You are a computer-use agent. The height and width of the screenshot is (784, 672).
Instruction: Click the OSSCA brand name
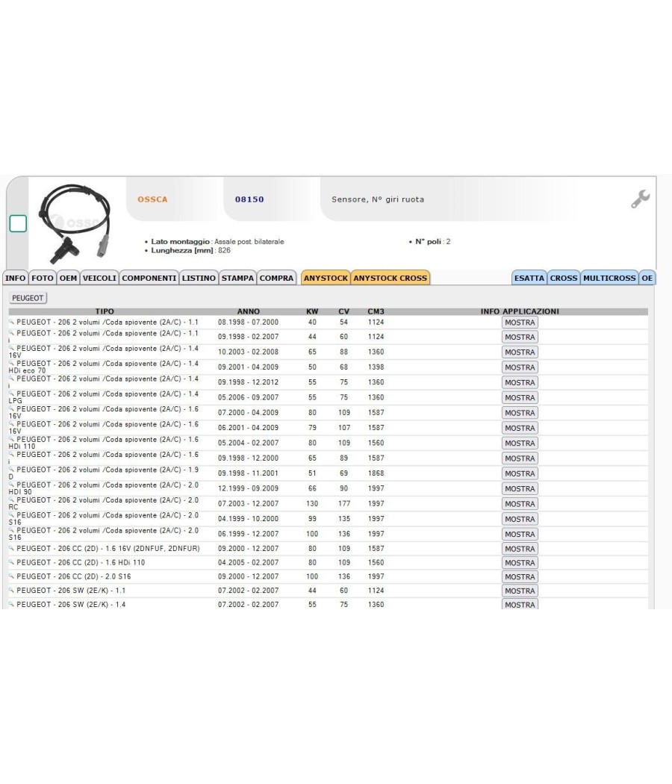coord(152,199)
